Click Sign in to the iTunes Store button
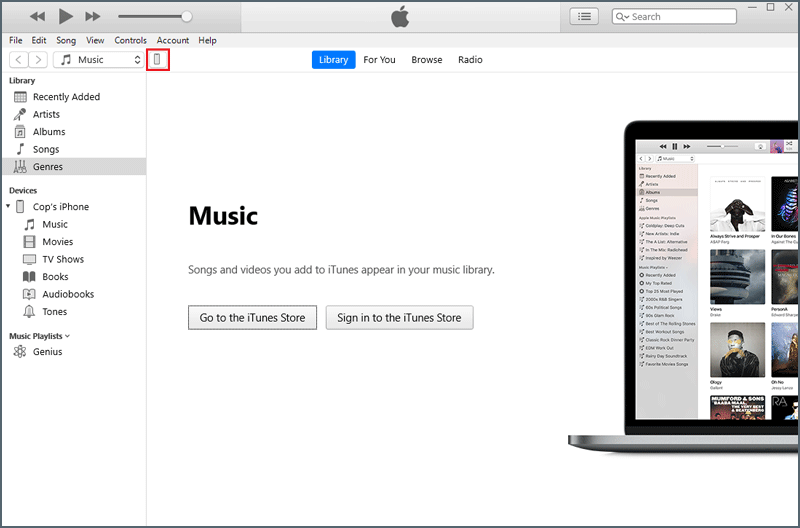Screen dimensions: 800x528 pyautogui.click(x=399, y=317)
